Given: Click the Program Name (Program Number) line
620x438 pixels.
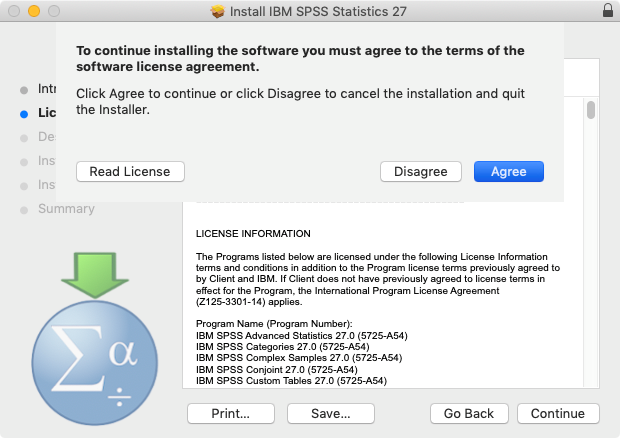Looking at the screenshot, I should click(x=274, y=324).
